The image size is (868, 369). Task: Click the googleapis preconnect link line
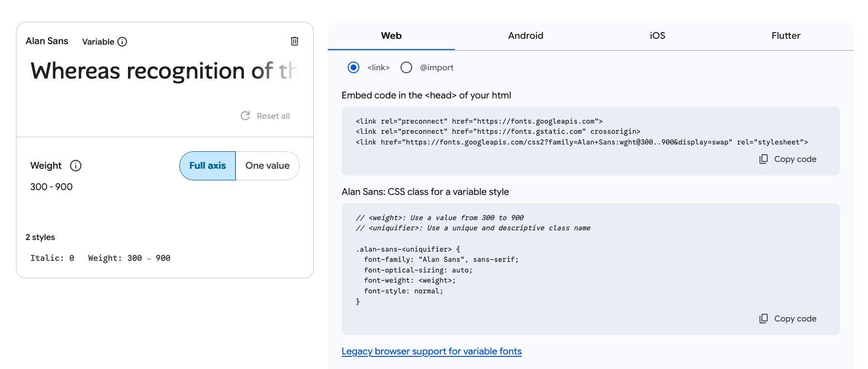[479, 121]
